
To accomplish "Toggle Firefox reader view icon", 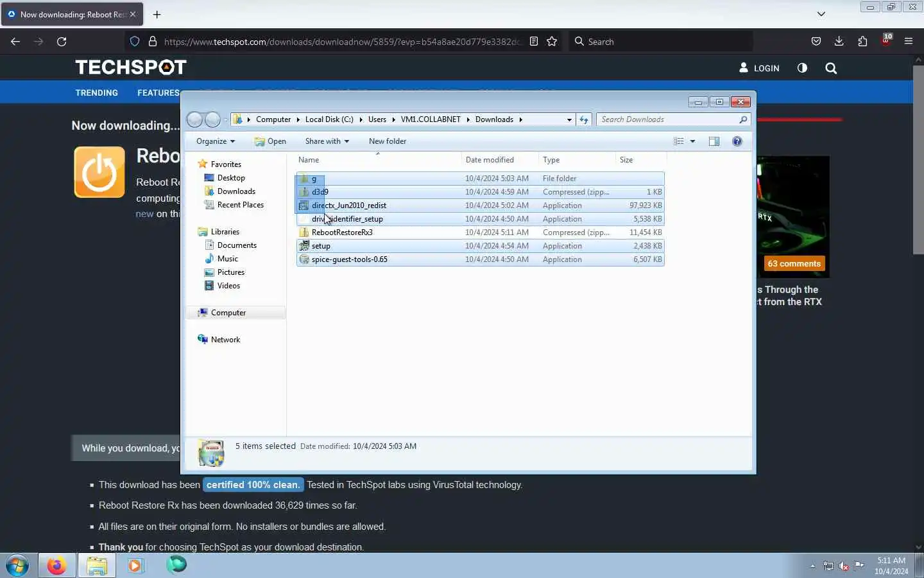I will coord(533,41).
